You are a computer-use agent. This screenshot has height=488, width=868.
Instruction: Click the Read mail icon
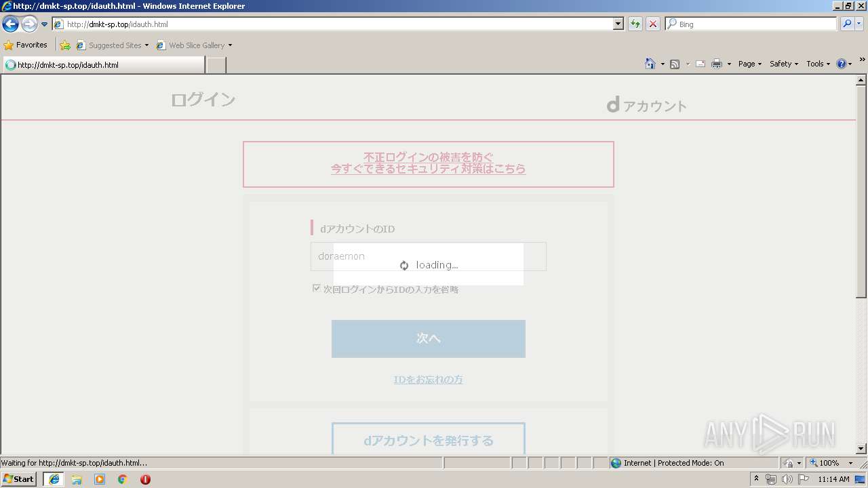click(x=701, y=64)
